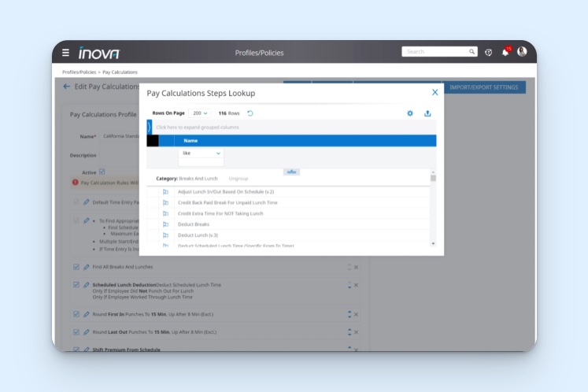Click Profiles/Policies breadcrumb link
Viewport: 588px width, 392px height.
click(x=80, y=72)
